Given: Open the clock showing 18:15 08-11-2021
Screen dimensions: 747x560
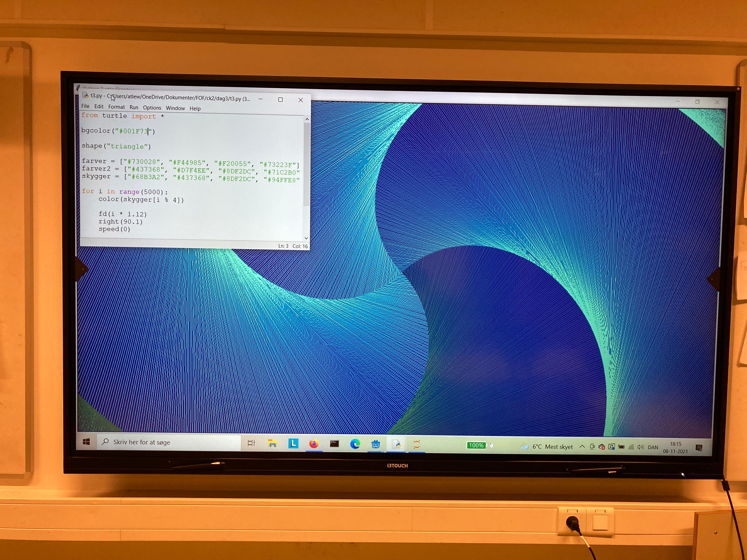Looking at the screenshot, I should pyautogui.click(x=675, y=448).
